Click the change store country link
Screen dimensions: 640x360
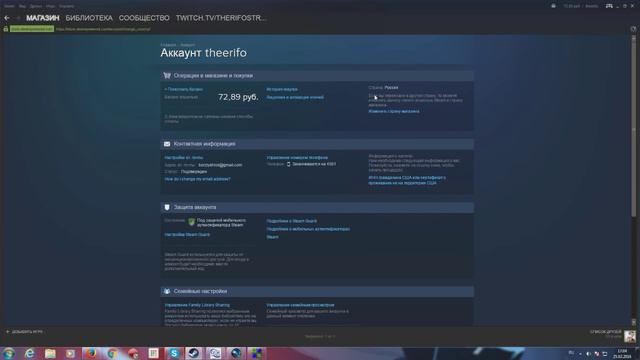394,111
